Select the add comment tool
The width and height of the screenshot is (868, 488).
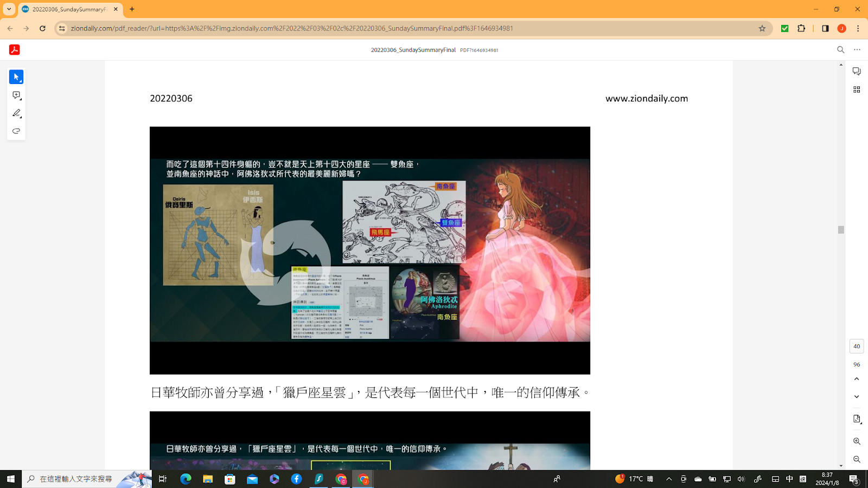click(16, 95)
